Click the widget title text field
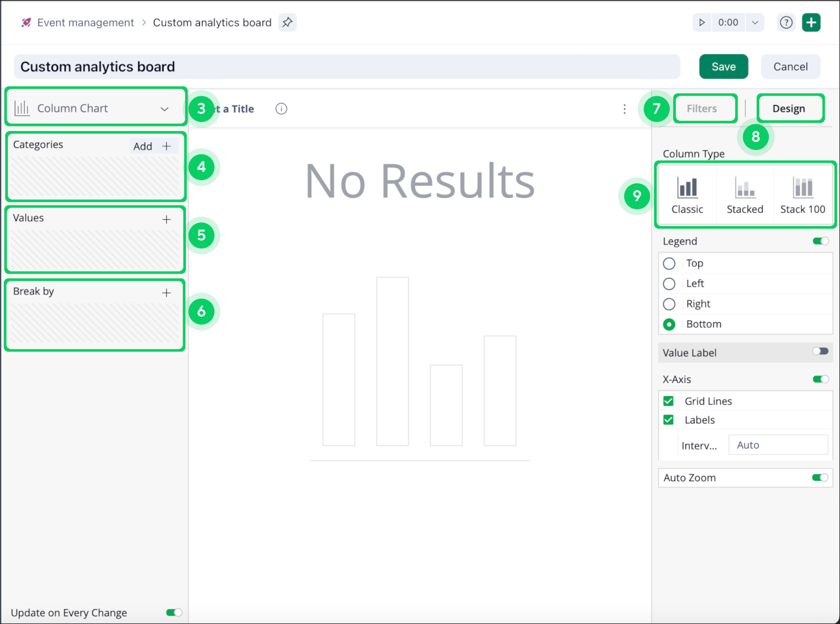The height and width of the screenshot is (624, 840). pos(233,109)
